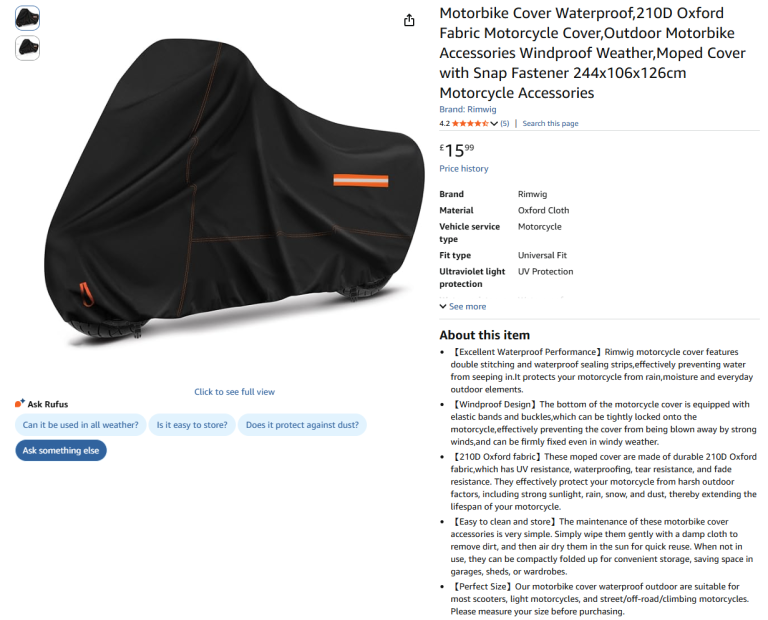Click the product title text
Screen dimensions: 768x620
[x=592, y=53]
